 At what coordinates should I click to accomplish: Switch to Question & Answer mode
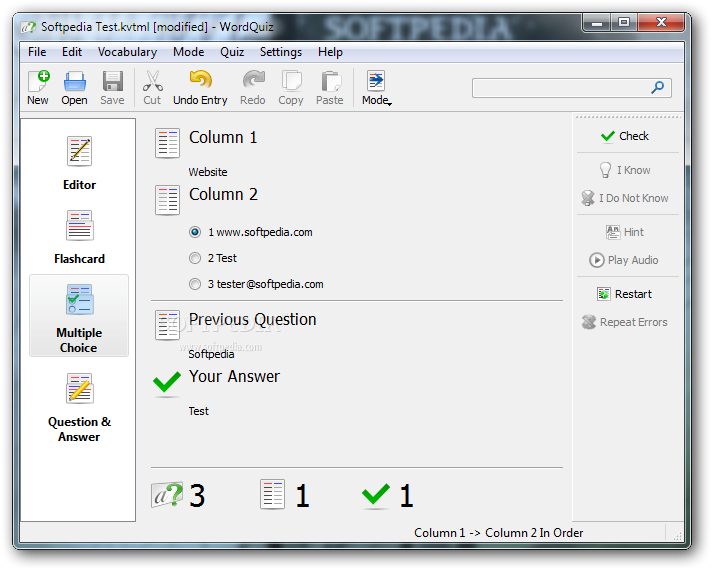pos(79,407)
